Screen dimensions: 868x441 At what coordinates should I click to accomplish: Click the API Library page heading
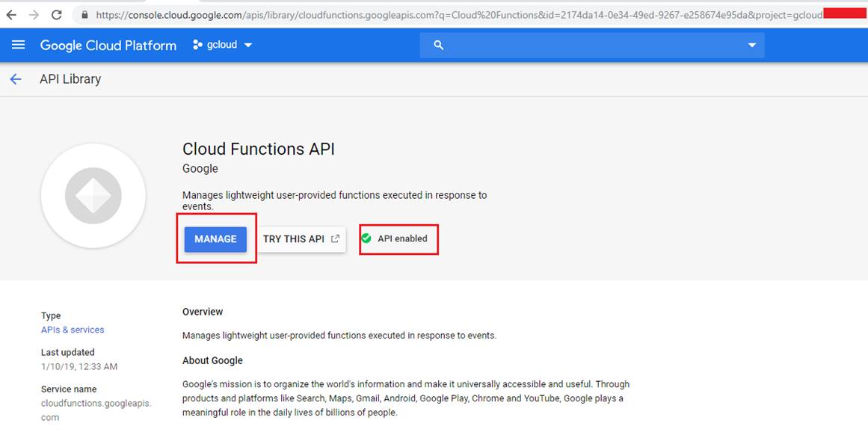(x=70, y=79)
